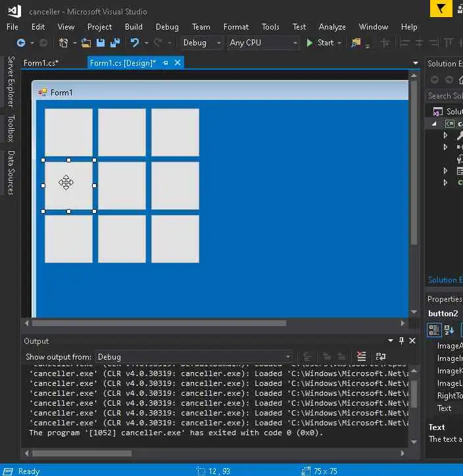Open the active documents list dropdown
This screenshot has width=463, height=476.
(416, 63)
